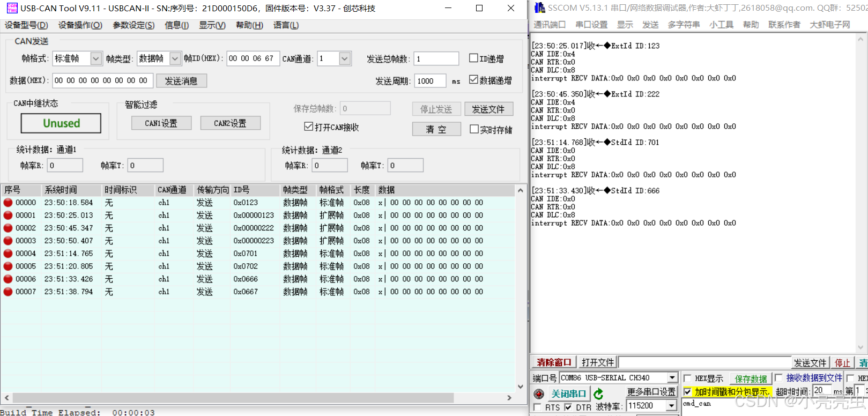868x416 pixels.
Task: Click the red ball icon of row 00002
Action: point(8,228)
